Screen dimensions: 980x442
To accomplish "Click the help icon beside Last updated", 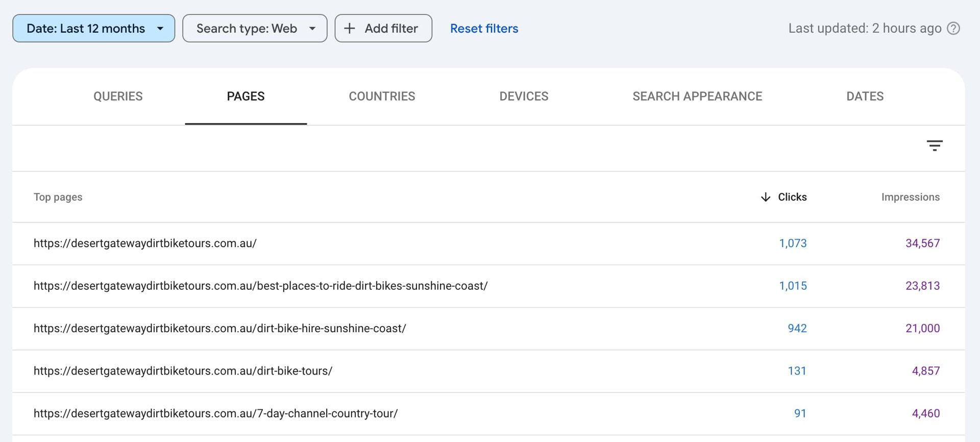I will click(953, 29).
